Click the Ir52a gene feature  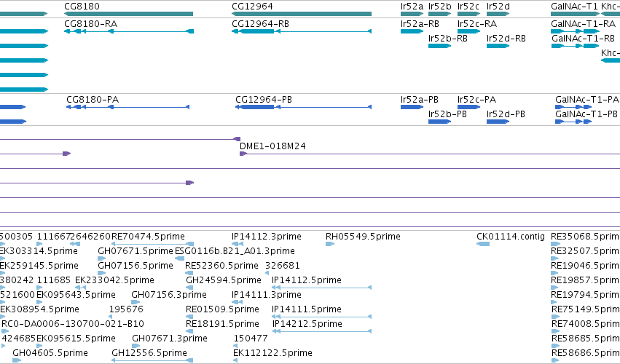click(x=412, y=14)
